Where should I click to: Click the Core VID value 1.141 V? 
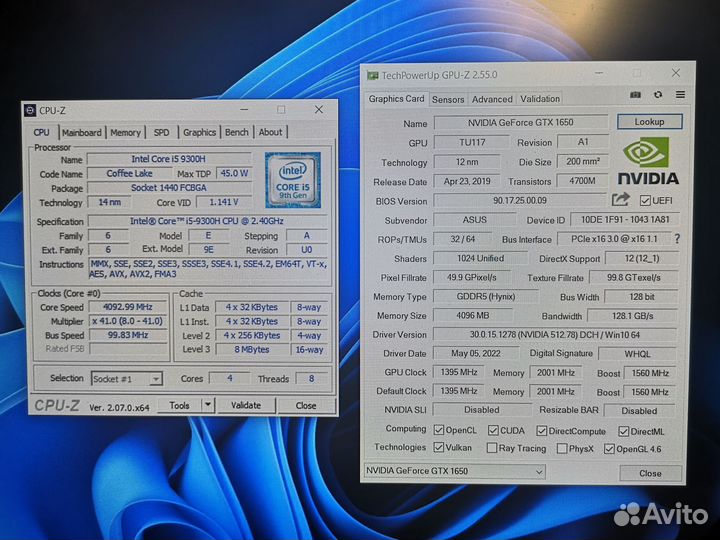coord(224,202)
